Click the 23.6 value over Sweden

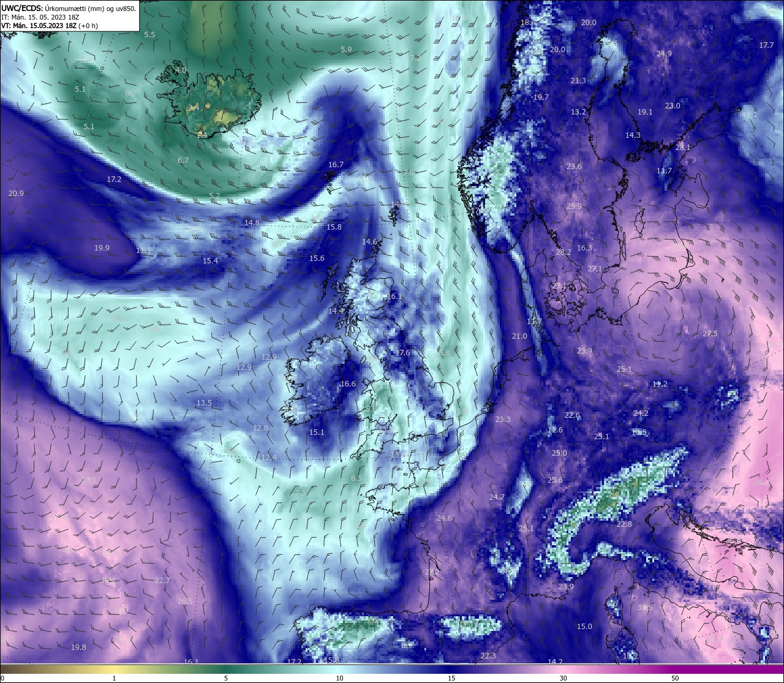pyautogui.click(x=574, y=167)
